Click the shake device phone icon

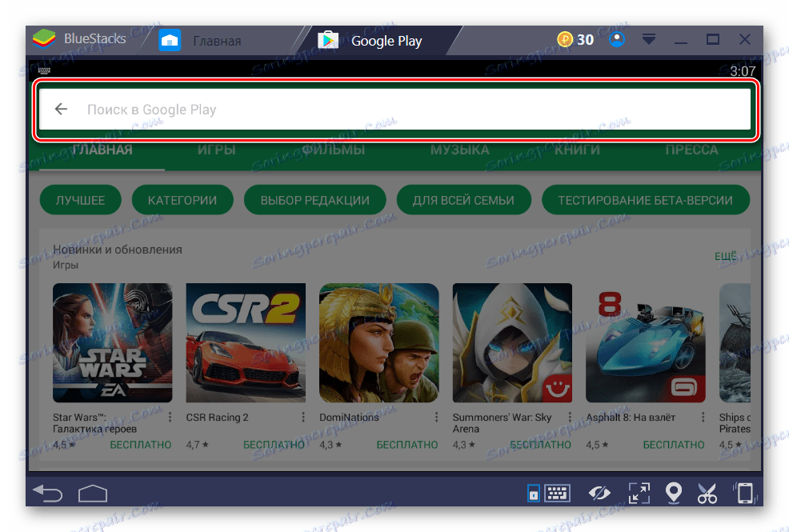745,493
